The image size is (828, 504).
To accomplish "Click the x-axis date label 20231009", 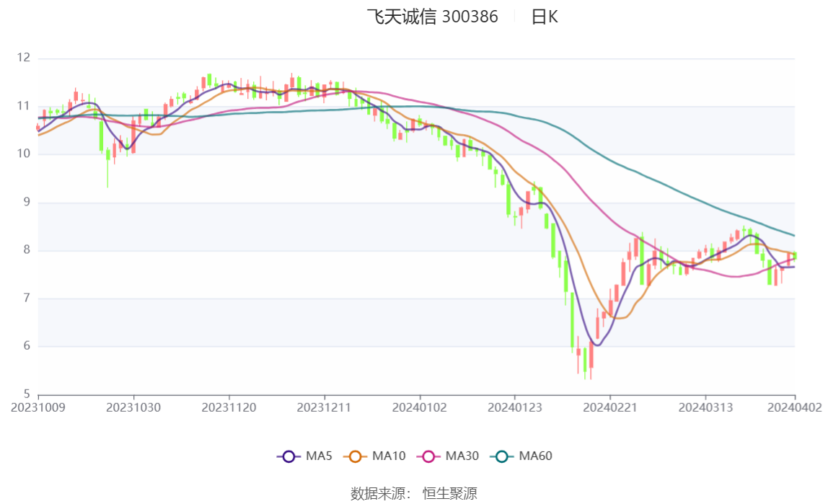I will [x=38, y=407].
